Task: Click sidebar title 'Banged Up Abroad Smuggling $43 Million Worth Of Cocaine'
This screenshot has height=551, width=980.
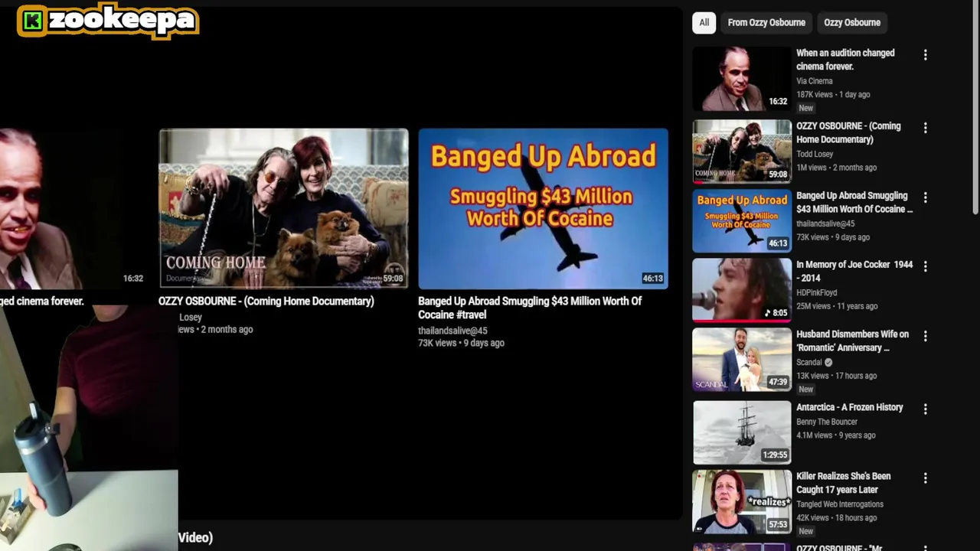Action: pos(854,202)
